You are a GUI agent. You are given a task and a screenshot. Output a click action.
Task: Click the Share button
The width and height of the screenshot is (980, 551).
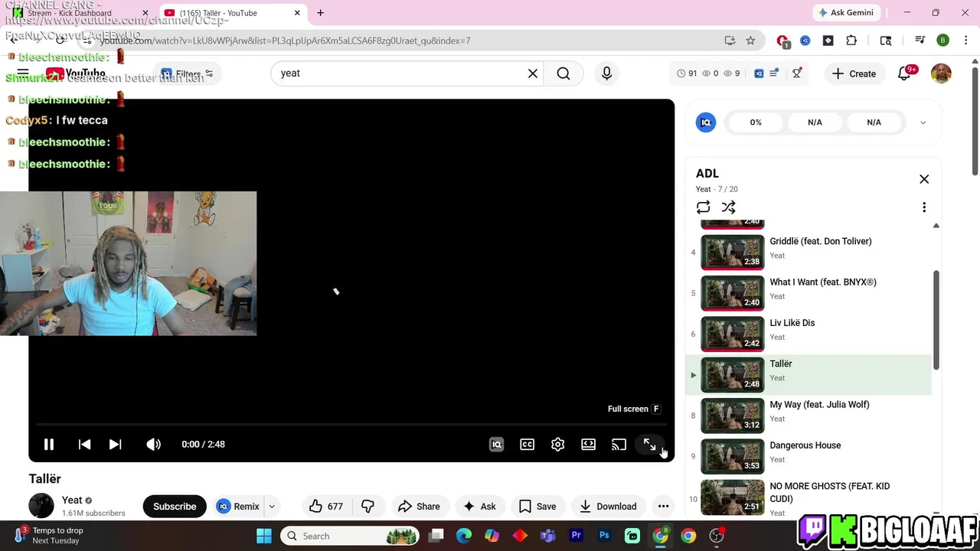coord(419,506)
